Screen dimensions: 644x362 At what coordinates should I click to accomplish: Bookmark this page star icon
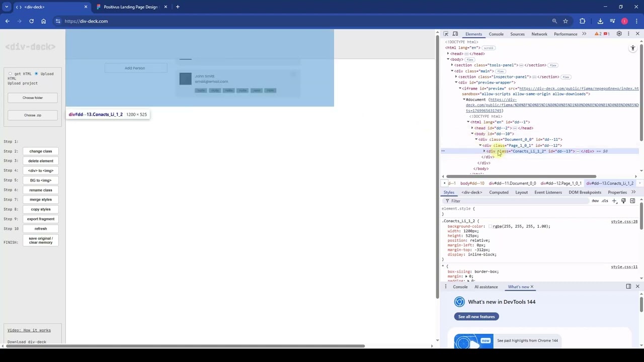pyautogui.click(x=566, y=21)
